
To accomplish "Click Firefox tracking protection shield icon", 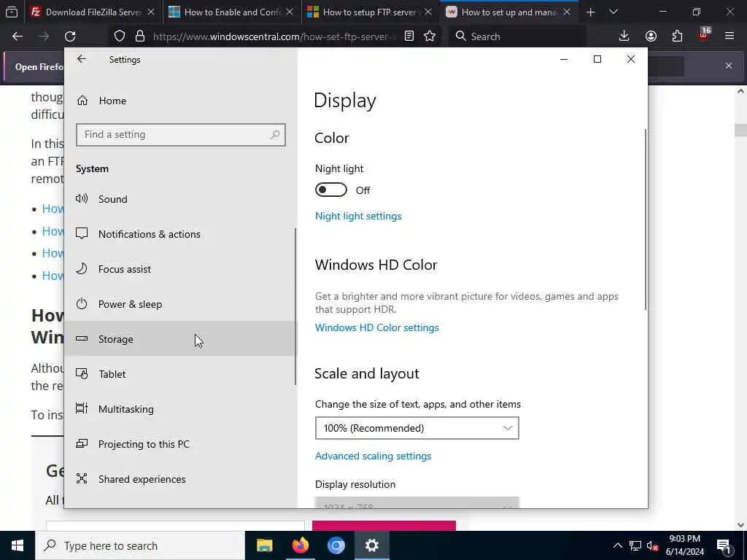I will pos(120,36).
